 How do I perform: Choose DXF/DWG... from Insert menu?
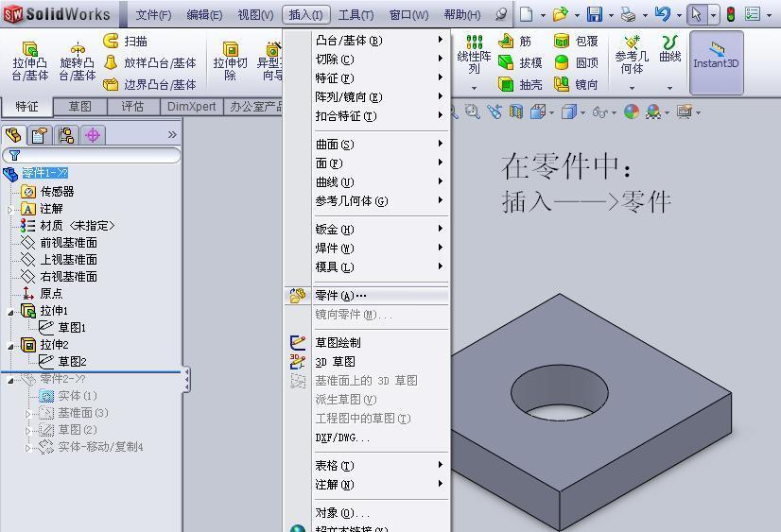click(x=367, y=438)
